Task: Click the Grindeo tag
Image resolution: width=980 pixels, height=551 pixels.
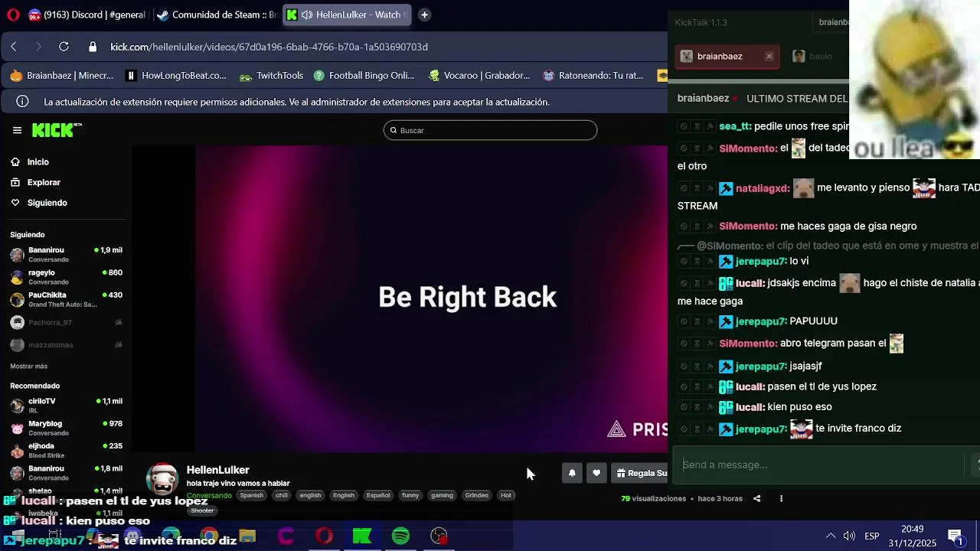Action: click(476, 495)
